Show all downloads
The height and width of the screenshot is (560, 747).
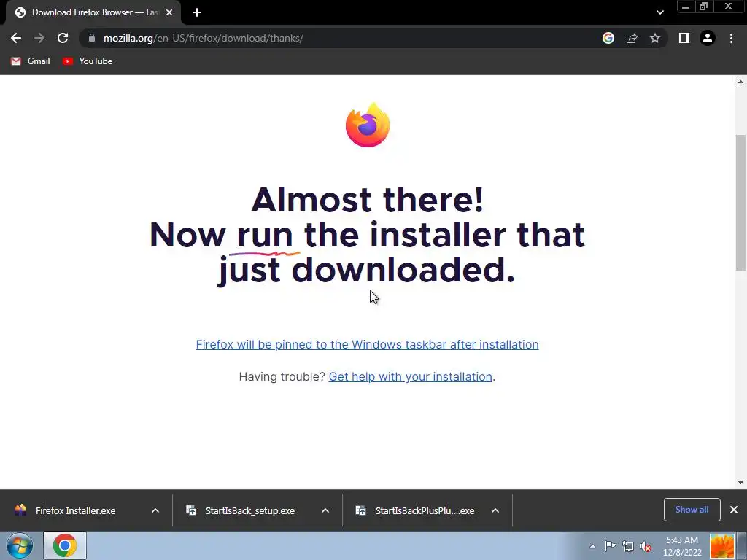[692, 510]
